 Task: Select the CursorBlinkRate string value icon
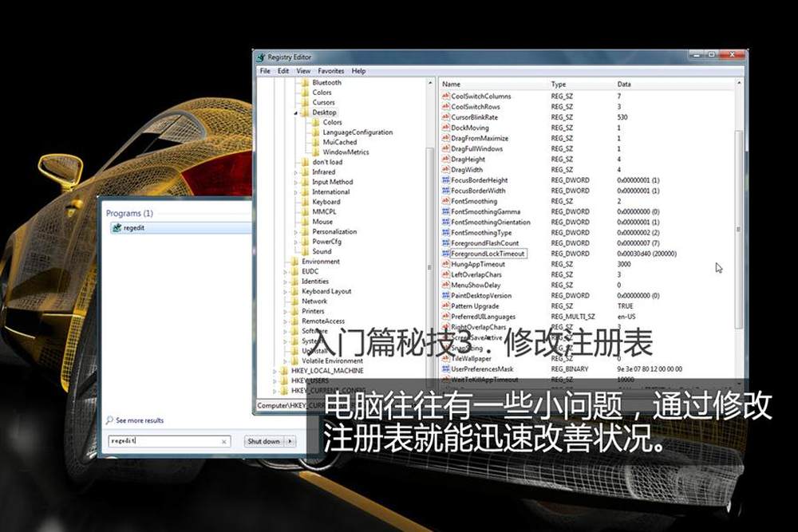pos(445,117)
